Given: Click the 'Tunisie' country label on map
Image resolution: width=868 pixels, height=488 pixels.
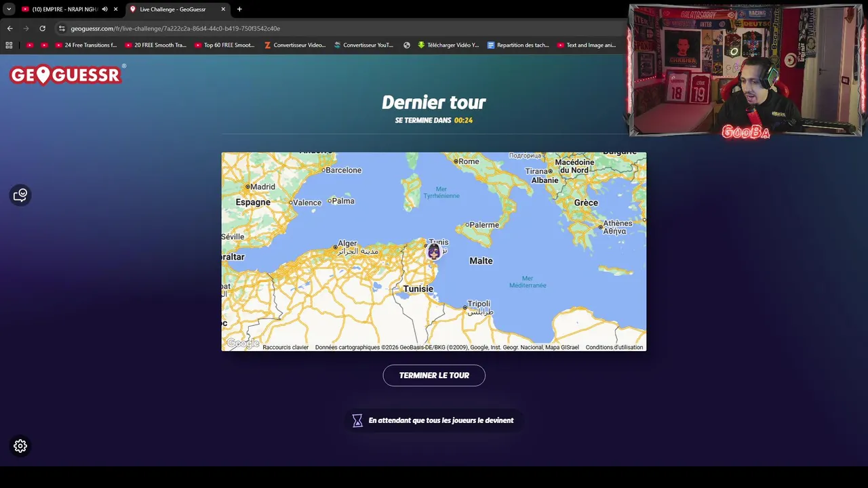Looking at the screenshot, I should tap(418, 289).
